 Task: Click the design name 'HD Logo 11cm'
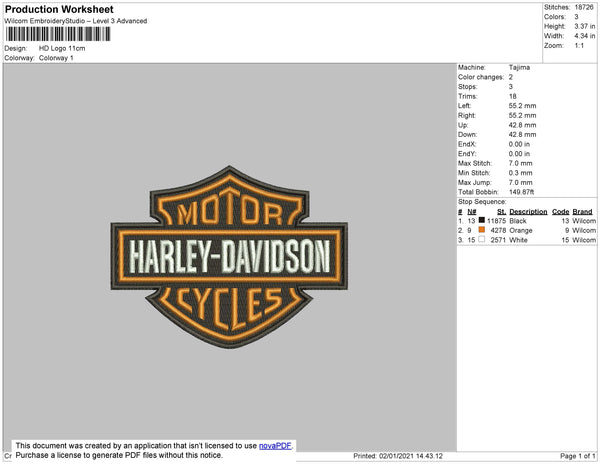(62, 49)
